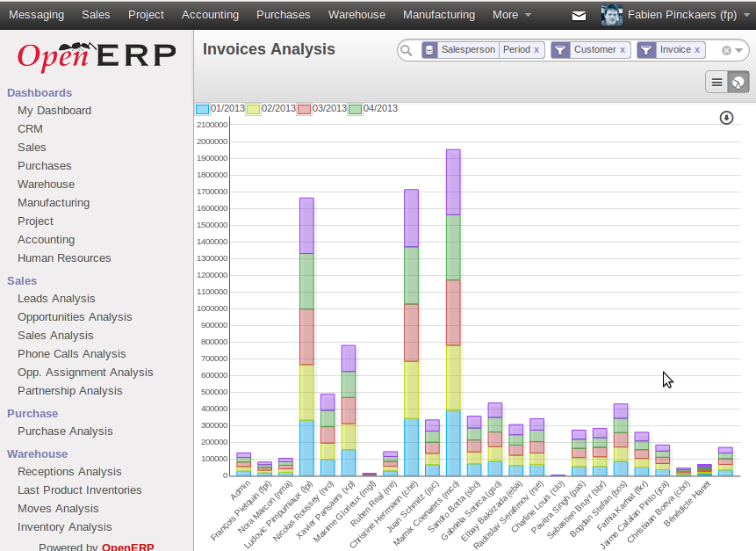Click the Salesperson group-by icon
756x551 pixels.
(429, 50)
